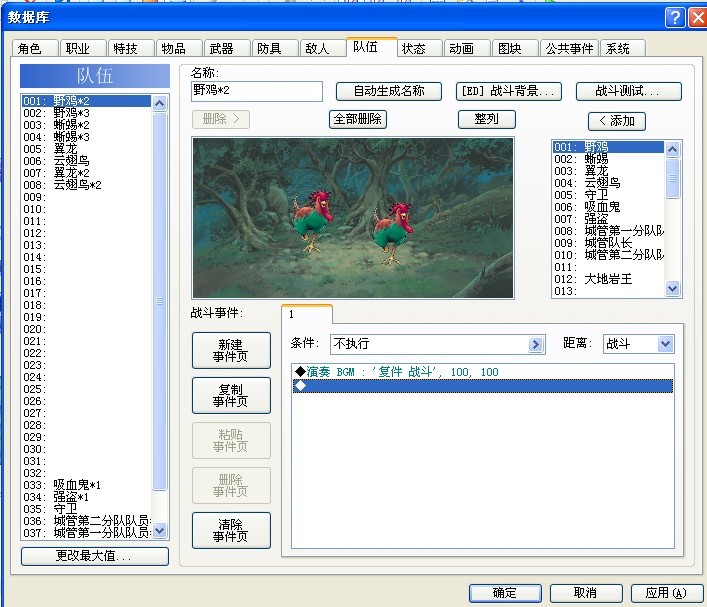
Task: Select the 动画 tab
Action: click(x=467, y=48)
